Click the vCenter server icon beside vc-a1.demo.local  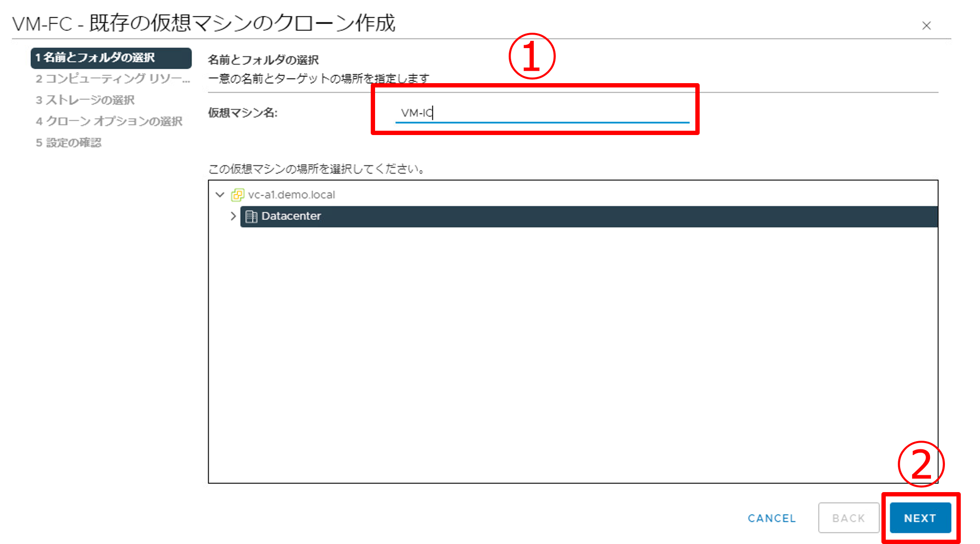click(x=238, y=195)
